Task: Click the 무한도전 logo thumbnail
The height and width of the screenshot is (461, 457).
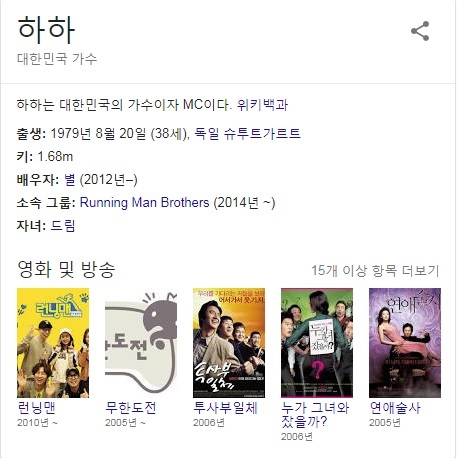Action: coord(141,343)
